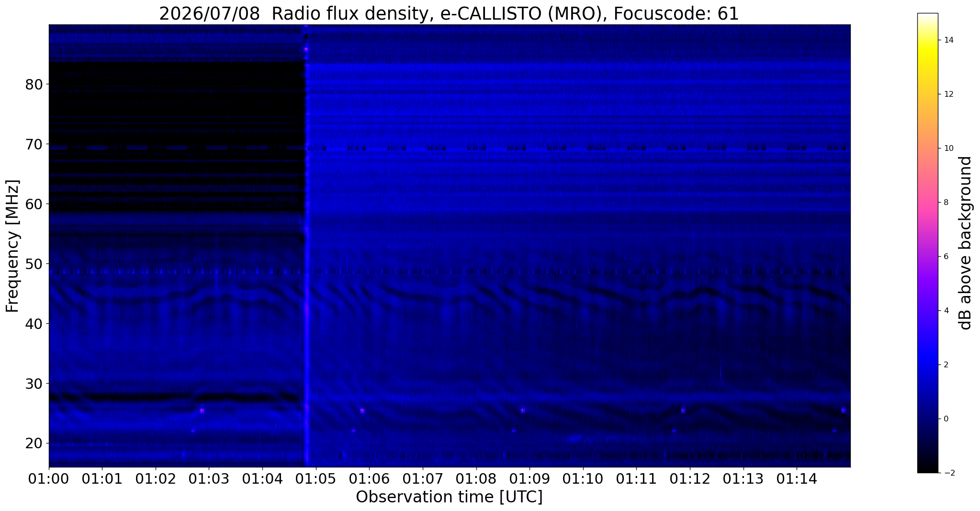The image size is (980, 511).
Task: Click the magenta spot near 01:03 at 25 MHz
Action: click(x=202, y=410)
